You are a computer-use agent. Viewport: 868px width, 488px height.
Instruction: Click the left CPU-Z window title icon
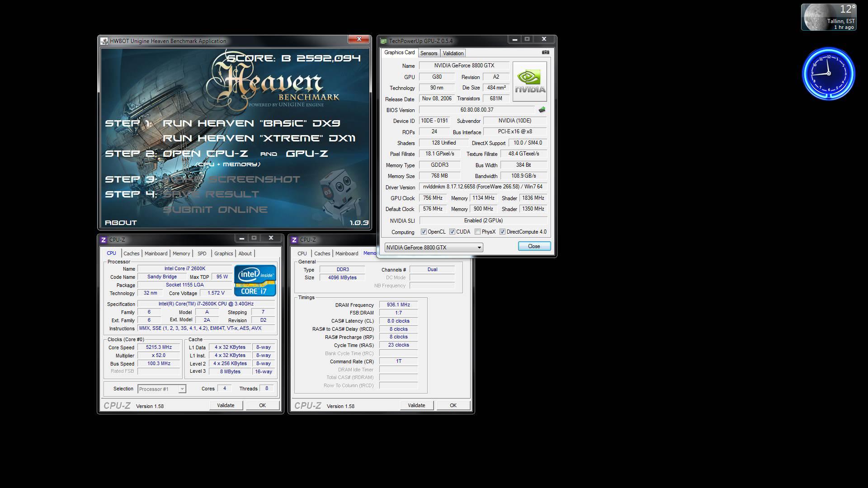click(x=104, y=239)
